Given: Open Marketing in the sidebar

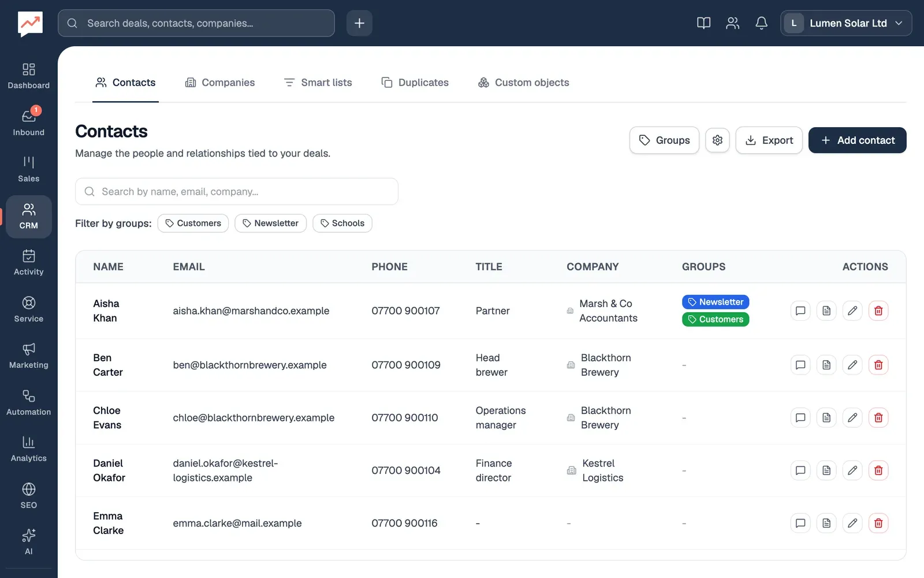Looking at the screenshot, I should 28,356.
